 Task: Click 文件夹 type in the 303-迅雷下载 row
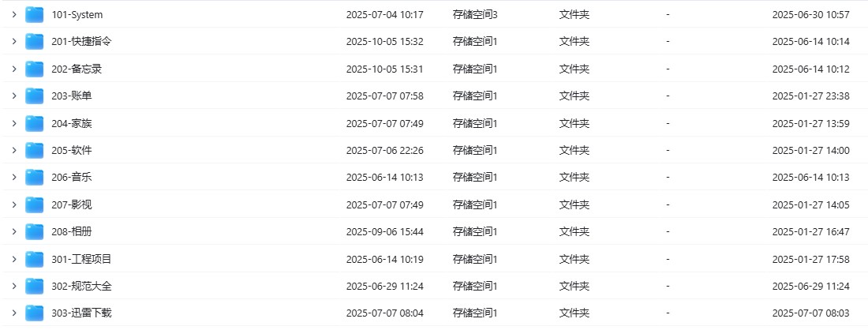click(574, 313)
